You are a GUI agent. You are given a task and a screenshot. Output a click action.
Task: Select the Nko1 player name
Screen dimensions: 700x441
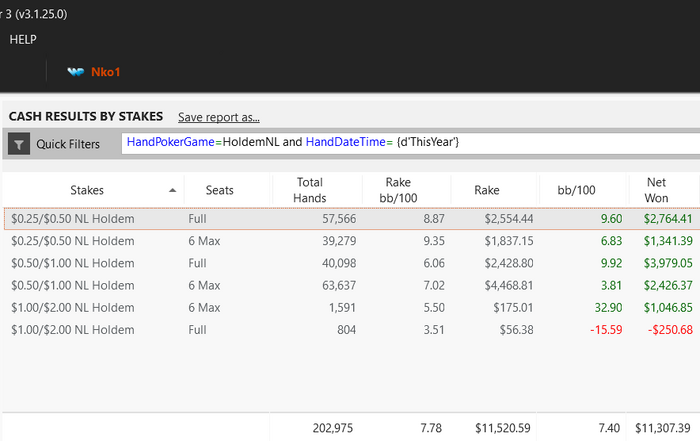pyautogui.click(x=106, y=72)
